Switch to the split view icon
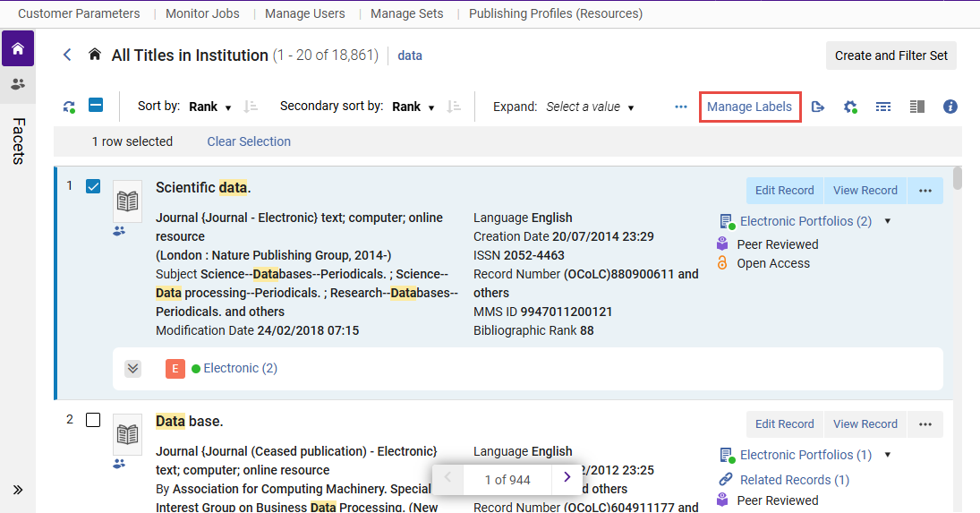This screenshot has height=513, width=980. pos(916,107)
